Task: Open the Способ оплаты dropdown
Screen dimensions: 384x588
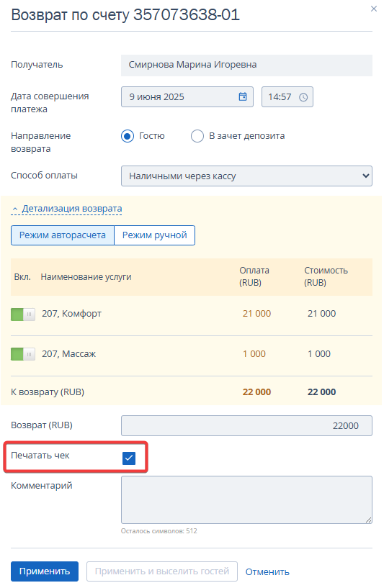Action: 246,176
